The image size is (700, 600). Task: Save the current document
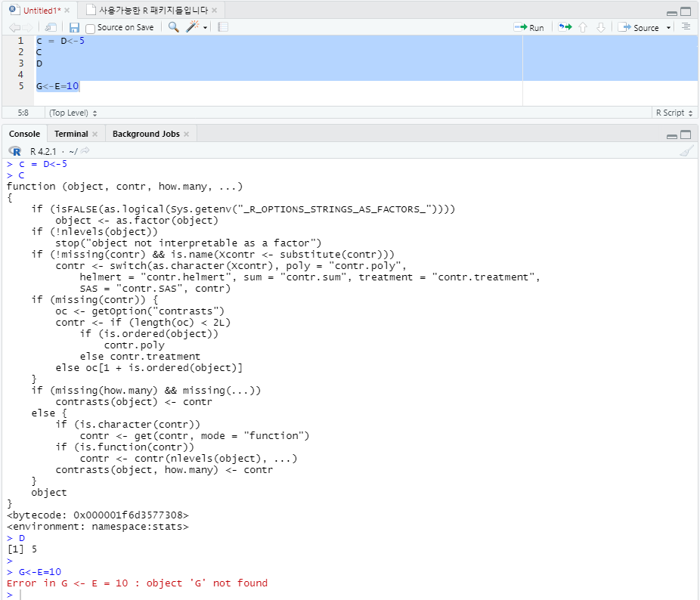coord(74,28)
